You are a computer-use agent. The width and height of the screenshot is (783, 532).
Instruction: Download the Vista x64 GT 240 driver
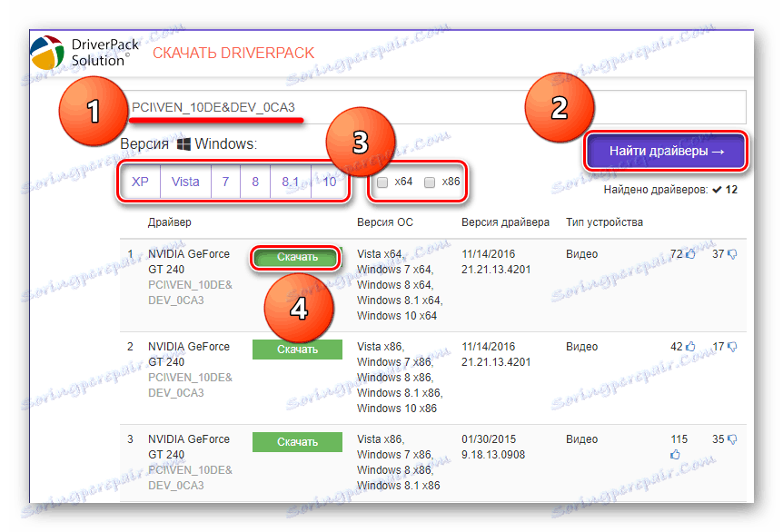tap(297, 257)
